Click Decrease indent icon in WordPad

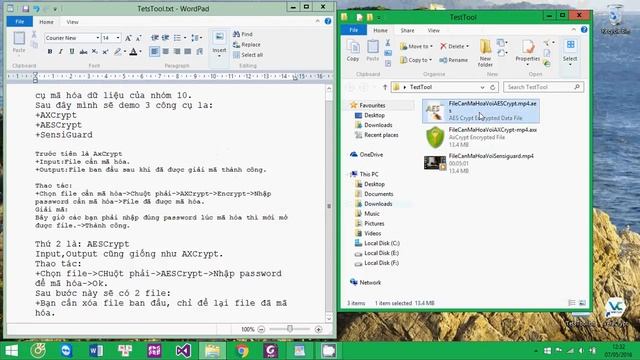point(155,38)
